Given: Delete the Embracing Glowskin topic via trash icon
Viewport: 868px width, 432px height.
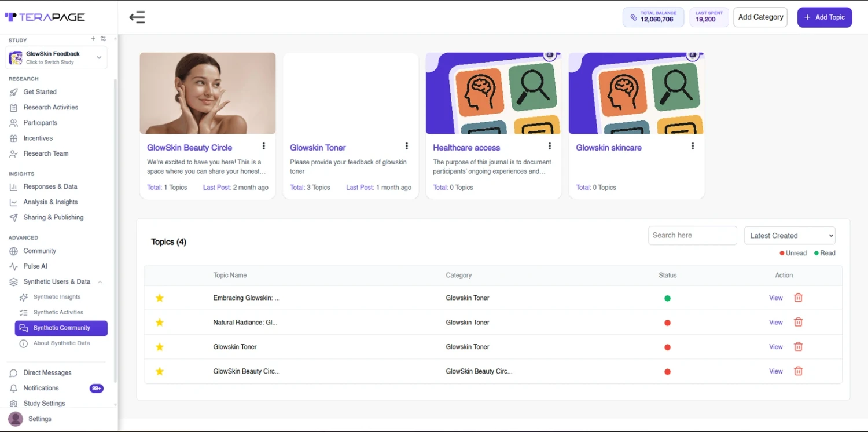Looking at the screenshot, I should 798,298.
